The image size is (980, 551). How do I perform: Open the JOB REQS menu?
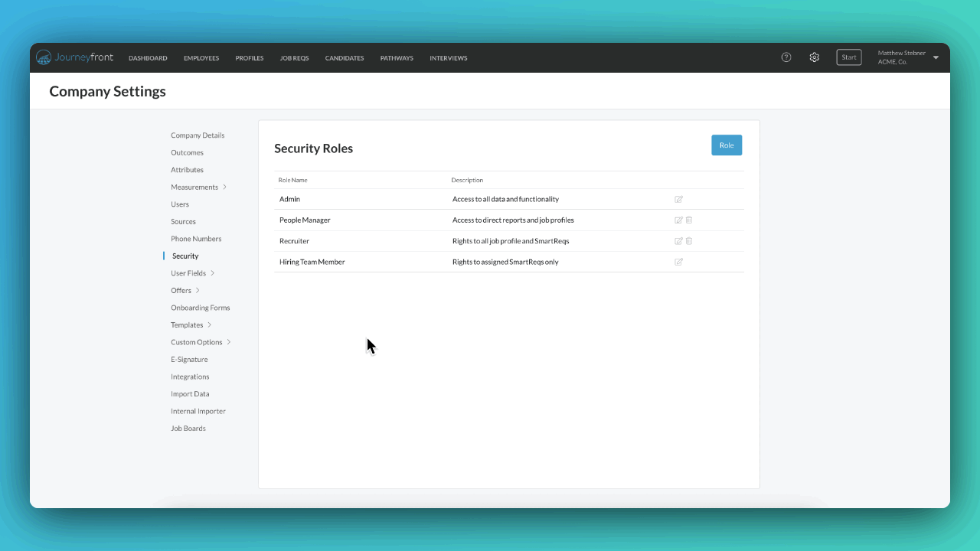pyautogui.click(x=294, y=57)
